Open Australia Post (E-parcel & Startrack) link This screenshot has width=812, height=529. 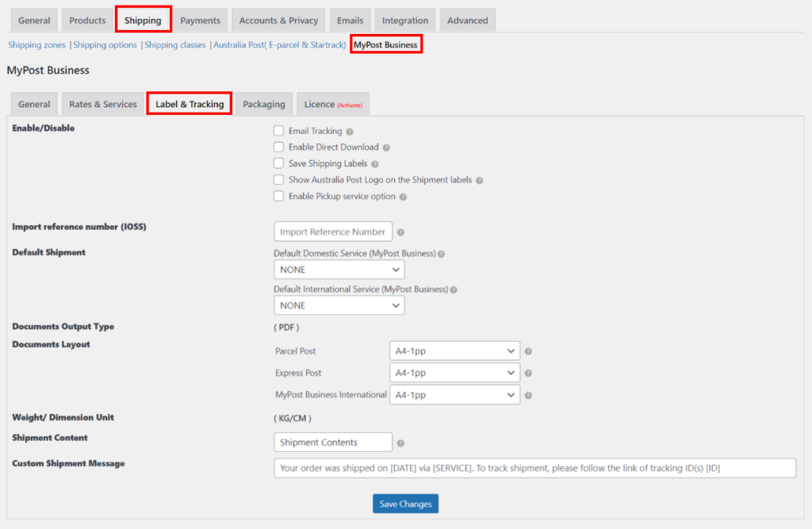(280, 44)
